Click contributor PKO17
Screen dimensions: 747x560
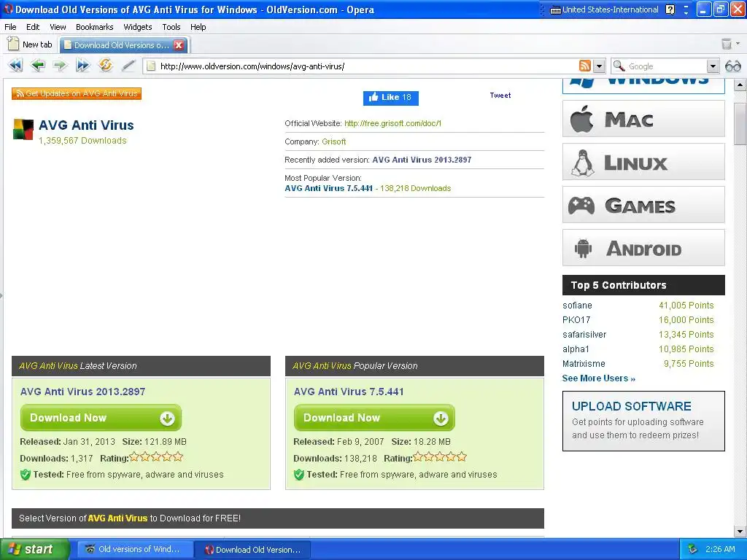576,319
